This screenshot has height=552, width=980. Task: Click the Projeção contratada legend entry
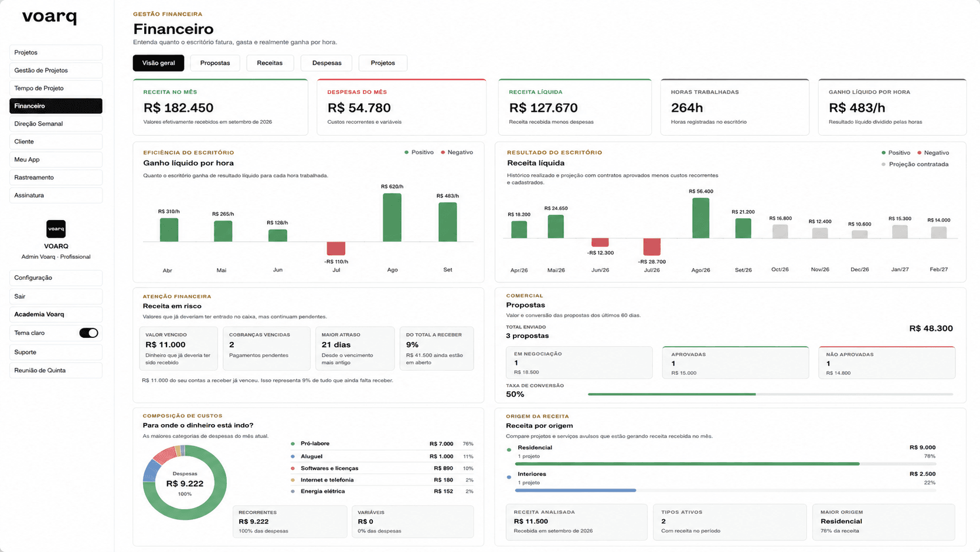pos(914,164)
